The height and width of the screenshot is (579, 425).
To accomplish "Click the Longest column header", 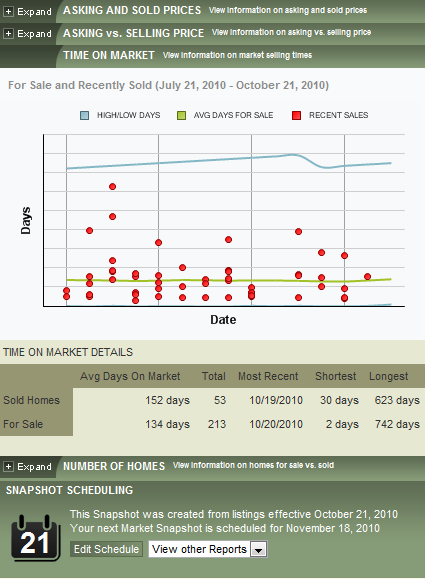I will tap(388, 376).
